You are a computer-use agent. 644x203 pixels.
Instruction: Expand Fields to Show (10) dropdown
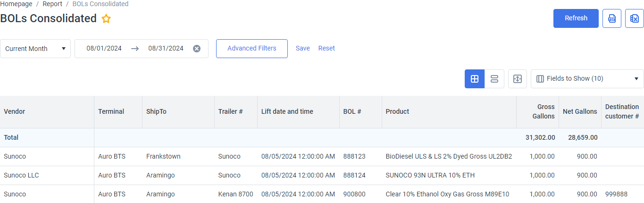click(587, 79)
